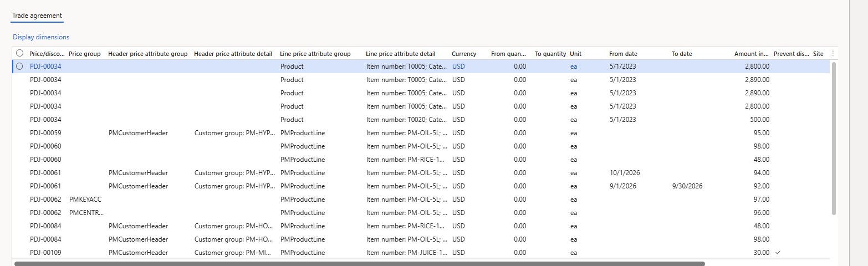Open the highlighted PDJ-00034 journal link
Image resolution: width=868 pixels, height=266 pixels.
[45, 66]
